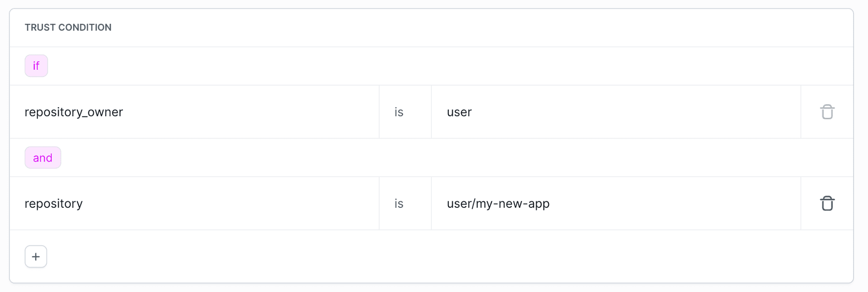Toggle the 'and' logic operator

tap(43, 158)
